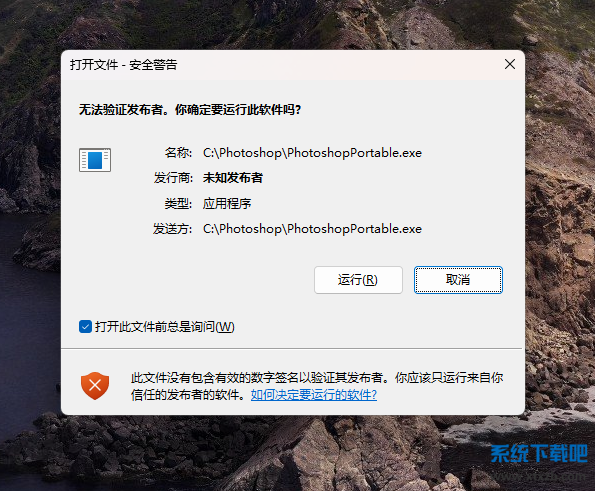Select the 未知发布者 publisher text
Screen dimensions: 595x491
coord(233,178)
